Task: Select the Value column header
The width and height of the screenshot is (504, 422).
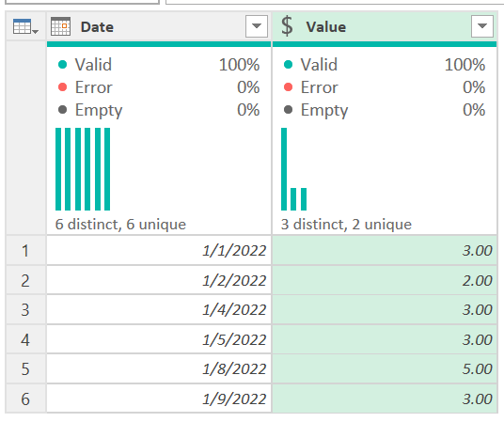Action: pos(385,26)
